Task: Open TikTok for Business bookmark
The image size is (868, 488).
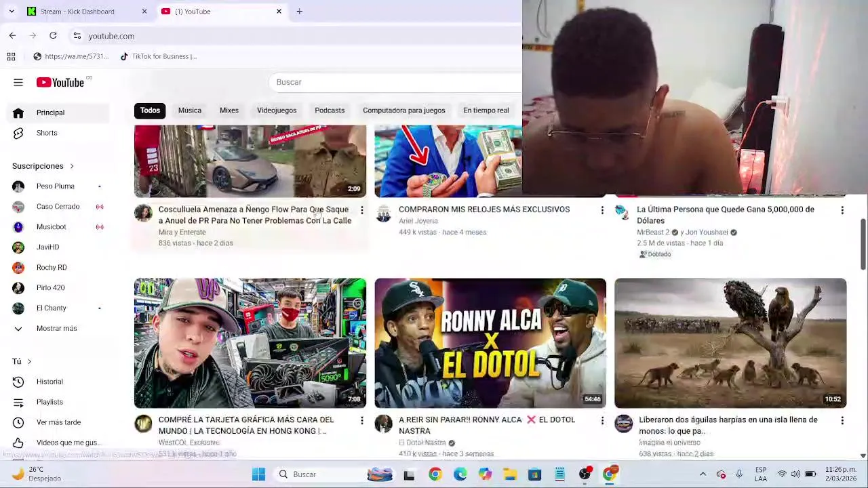Action: coord(158,56)
